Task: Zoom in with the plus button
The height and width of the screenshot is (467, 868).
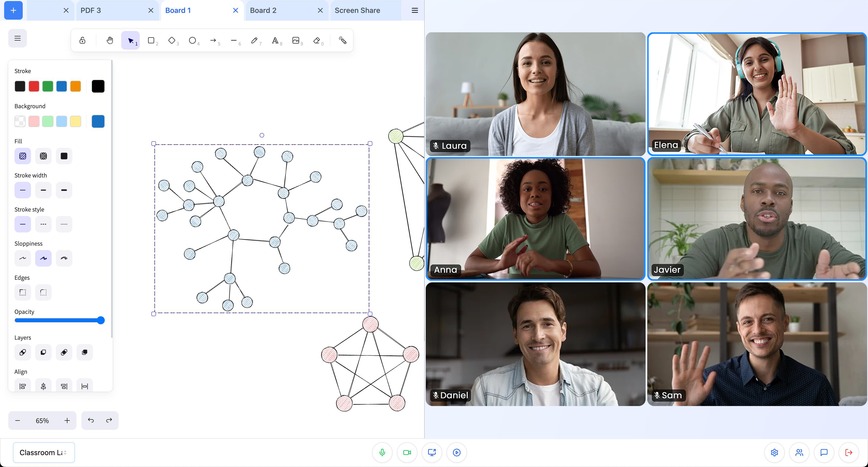Action: (67, 421)
